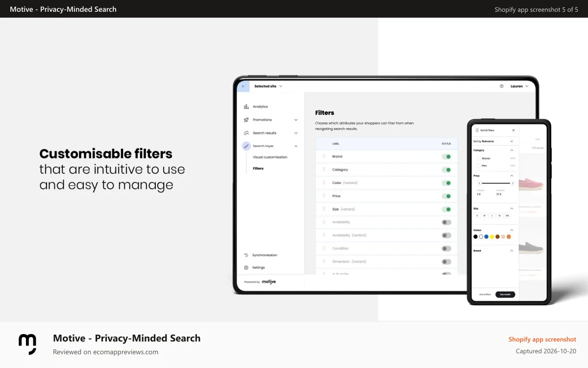Image resolution: width=588 pixels, height=368 pixels.
Task: Collapse the Price section on the phone
Action: pos(512,176)
